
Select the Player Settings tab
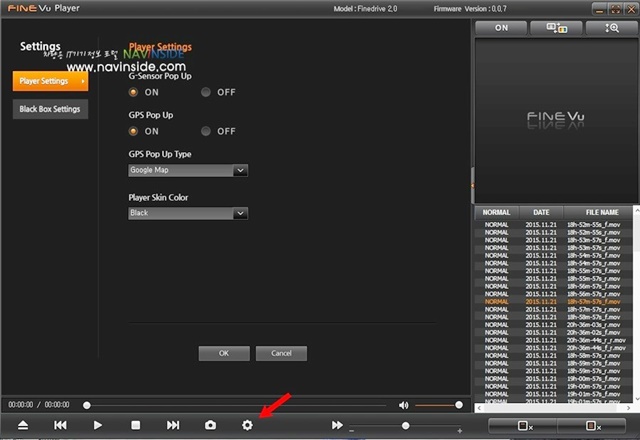tap(50, 81)
